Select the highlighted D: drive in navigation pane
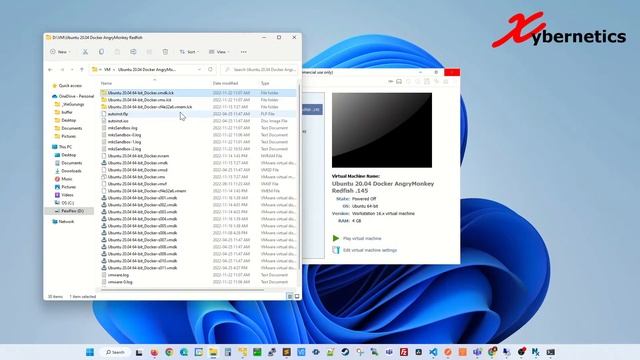The width and height of the screenshot is (640, 360). pos(69,211)
